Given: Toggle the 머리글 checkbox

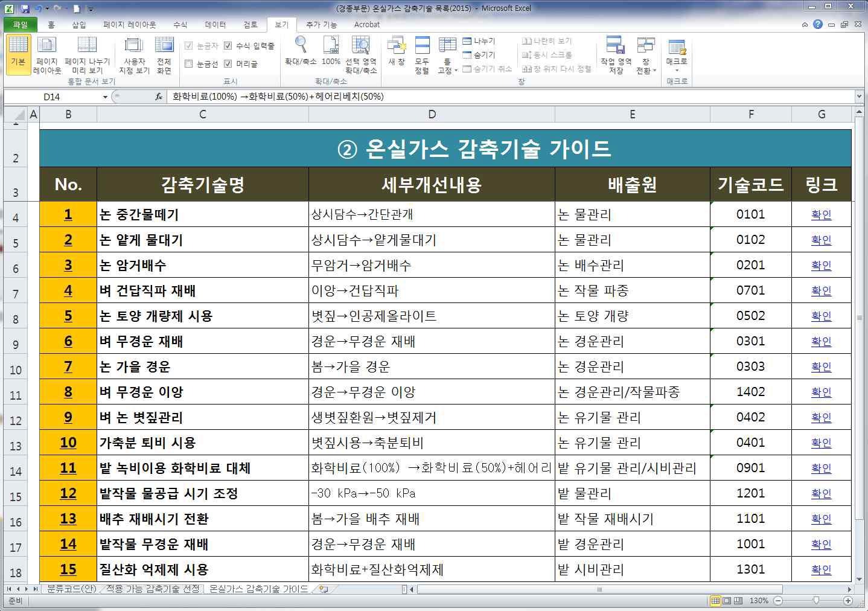Looking at the screenshot, I should [x=228, y=63].
